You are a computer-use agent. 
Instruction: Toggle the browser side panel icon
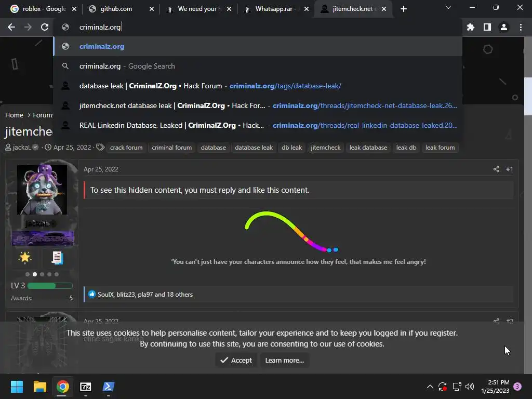pyautogui.click(x=487, y=27)
